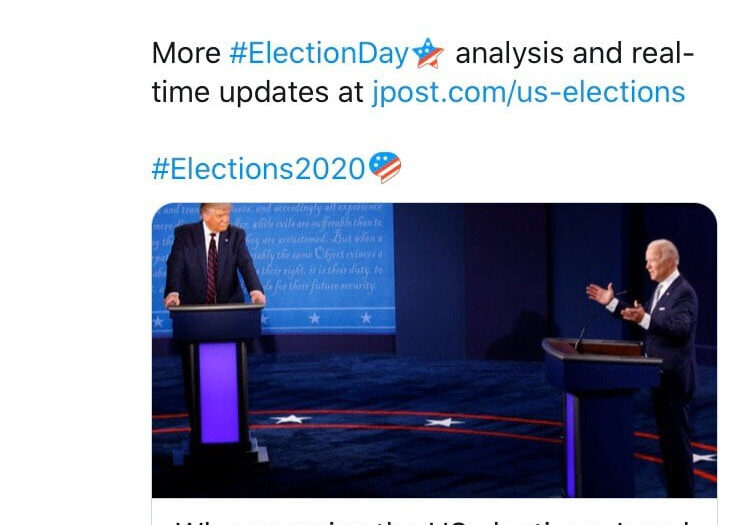
Task: Click the word "More" starting the tweet
Action: tap(186, 54)
